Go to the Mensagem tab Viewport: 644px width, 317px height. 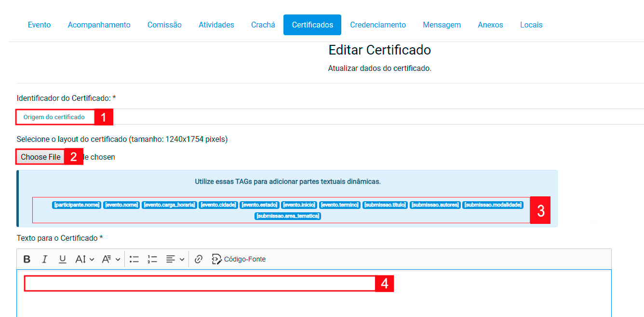(x=442, y=25)
